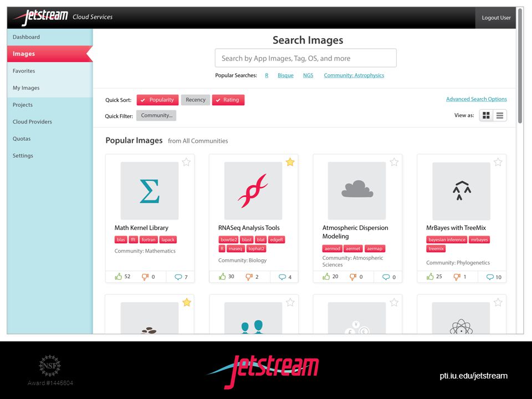
Task: Enable the Recency quick sort
Action: [196, 100]
